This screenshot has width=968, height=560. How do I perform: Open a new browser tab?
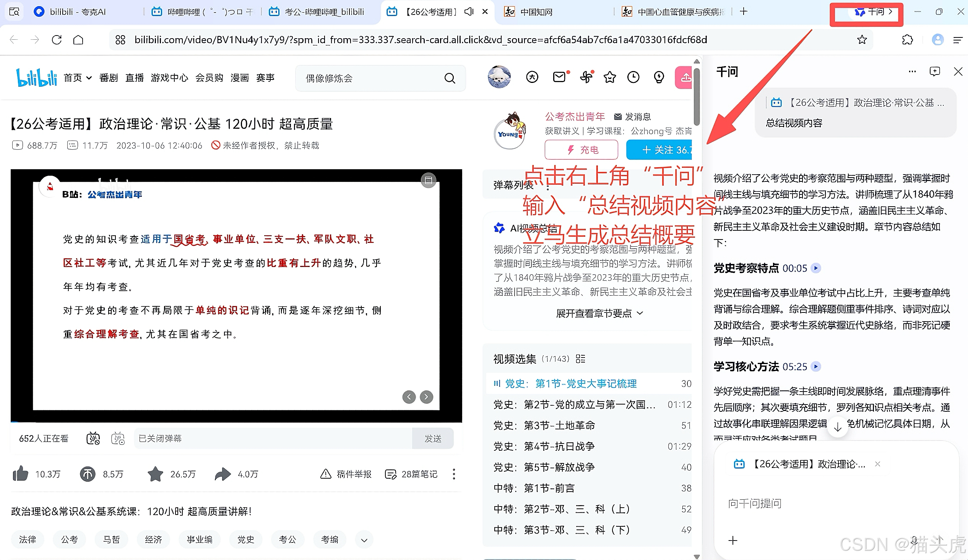pos(744,11)
